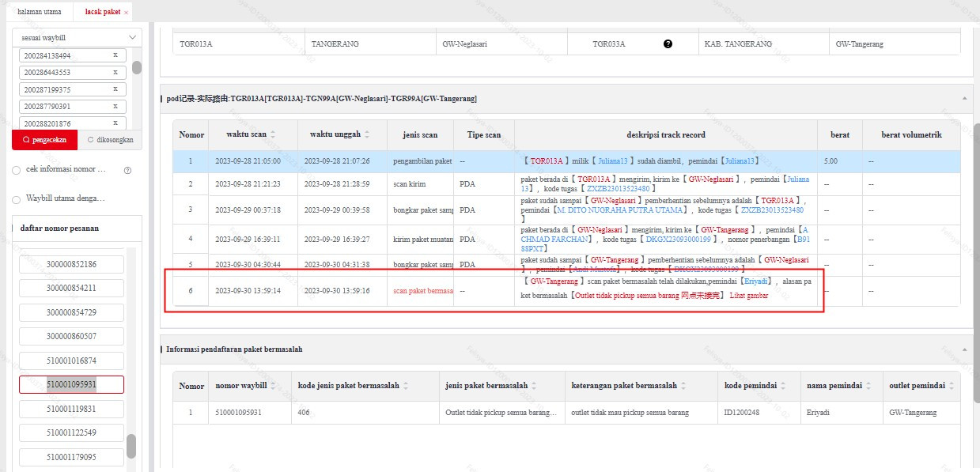This screenshot has width=980, height=472.
Task: Select track row 1 pengambilan paket
Action: (566, 160)
